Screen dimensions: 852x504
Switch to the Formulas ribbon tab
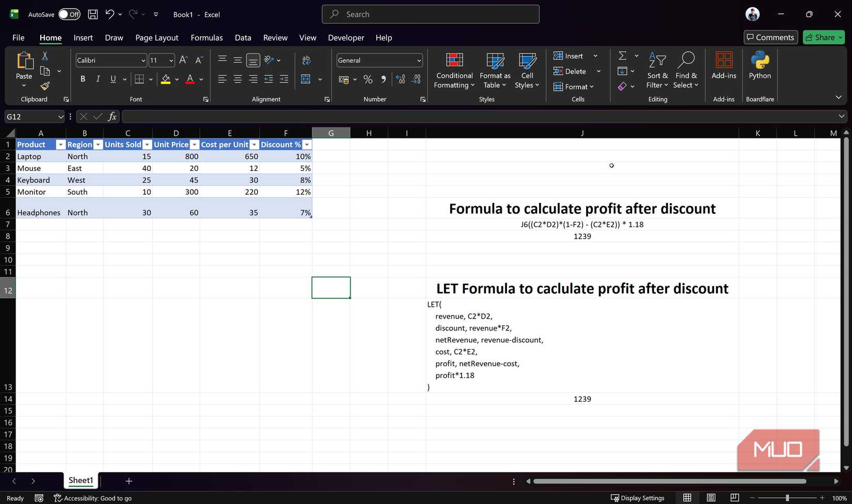207,37
